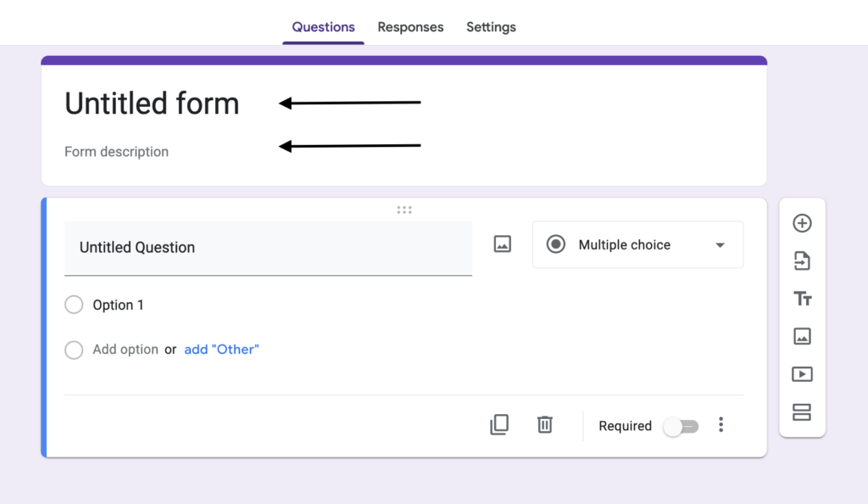Click the Form description text area

pyautogui.click(x=116, y=151)
